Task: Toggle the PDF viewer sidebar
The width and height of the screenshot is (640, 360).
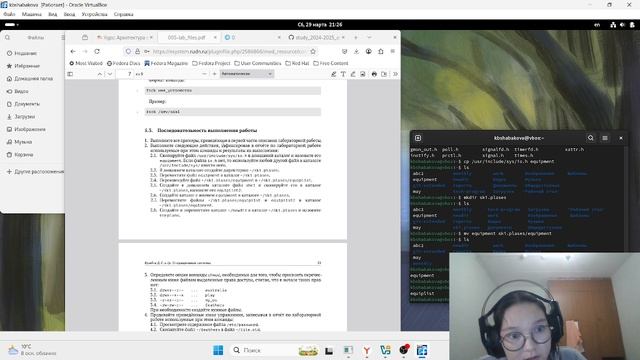Action: coord(70,74)
